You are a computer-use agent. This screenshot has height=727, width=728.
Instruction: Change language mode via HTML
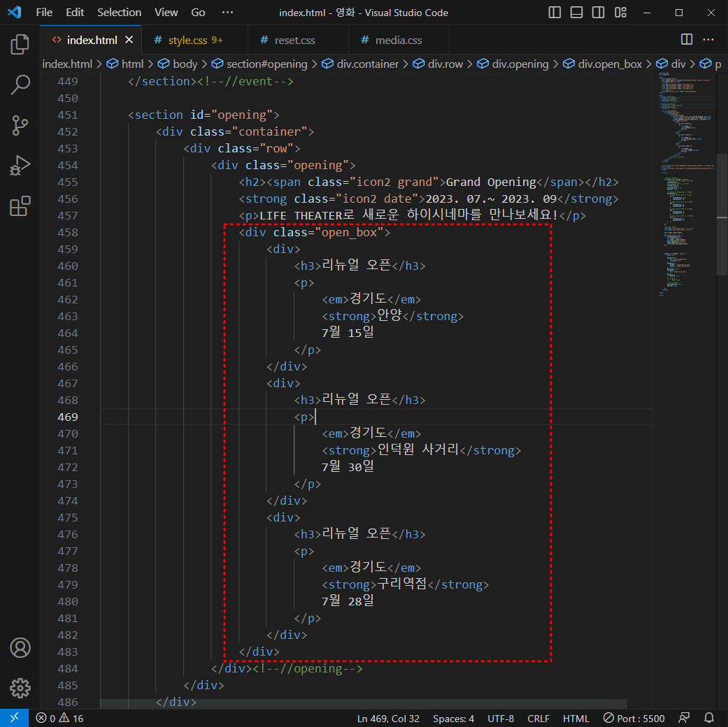[x=576, y=718]
